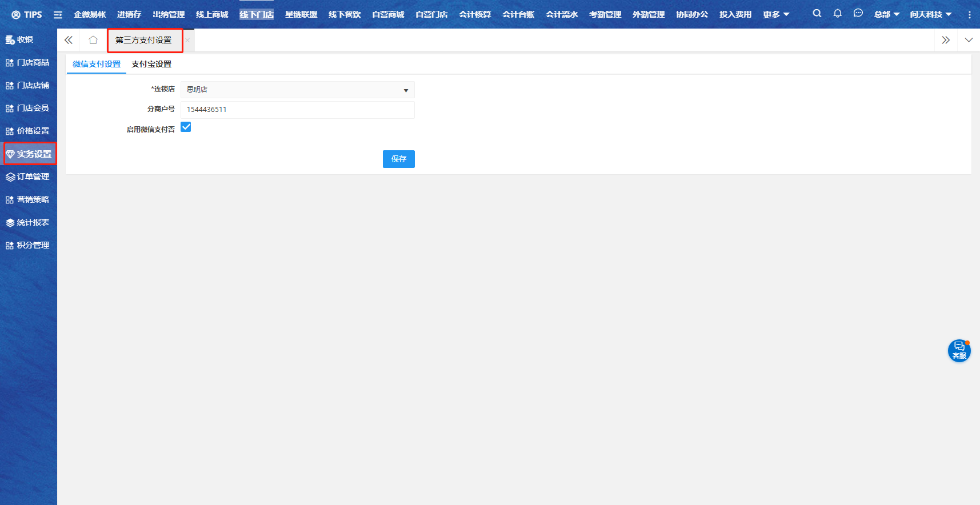The height and width of the screenshot is (505, 980).
Task: Click the 保存 button
Action: tap(398, 159)
